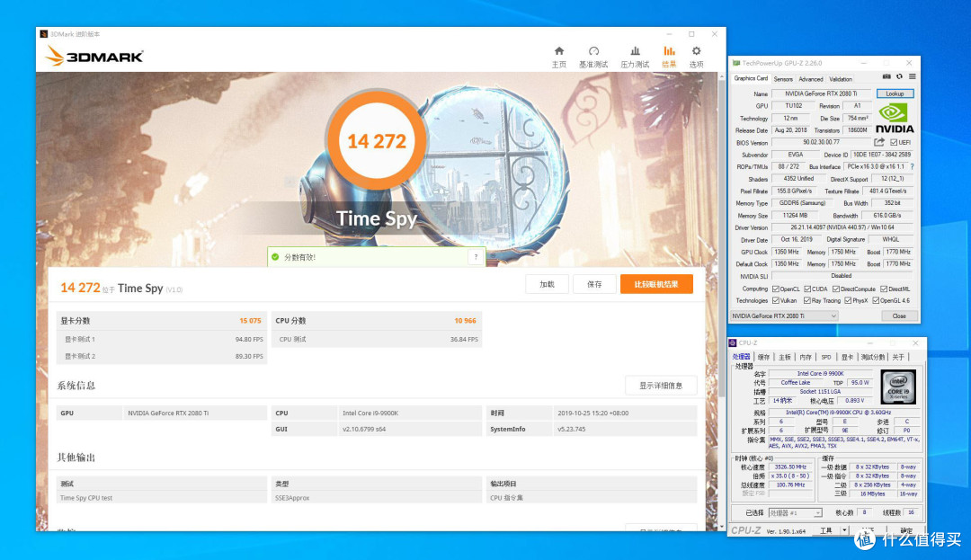Open GPU selection dropdown in GPU-Z
971x560 pixels.
(x=784, y=316)
